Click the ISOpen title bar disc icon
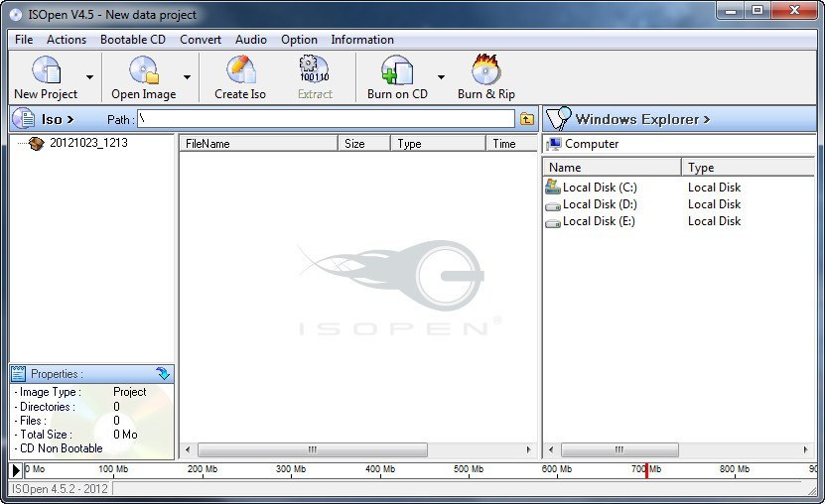 16,14
